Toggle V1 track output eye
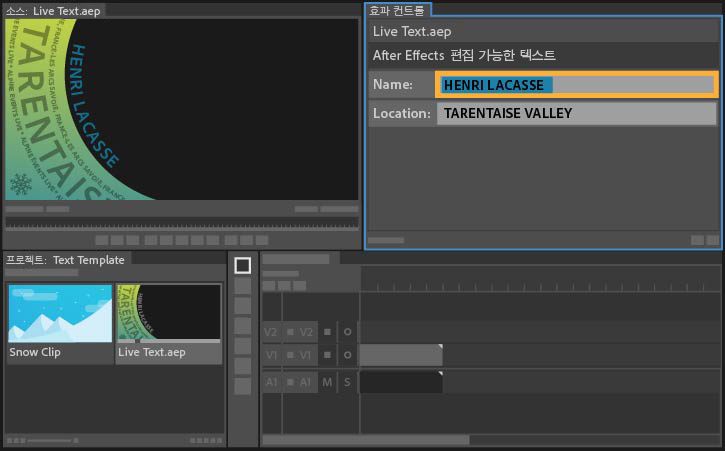Viewport: 725px width, 451px height. (x=348, y=355)
